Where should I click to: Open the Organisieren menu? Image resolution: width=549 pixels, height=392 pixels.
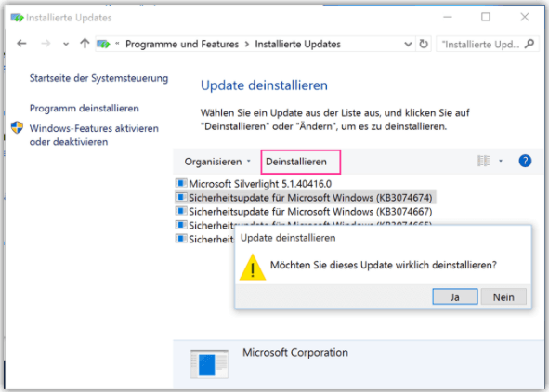[x=217, y=162]
